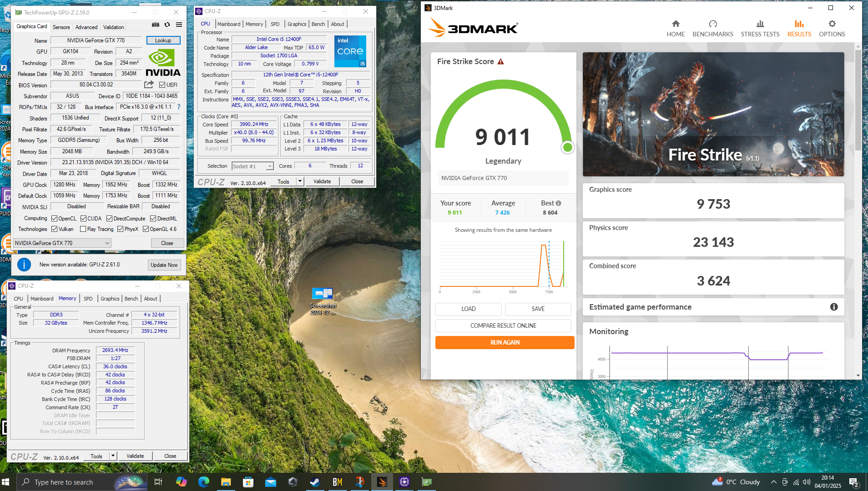
Task: Click the bus interface question mark icon
Action: (179, 107)
